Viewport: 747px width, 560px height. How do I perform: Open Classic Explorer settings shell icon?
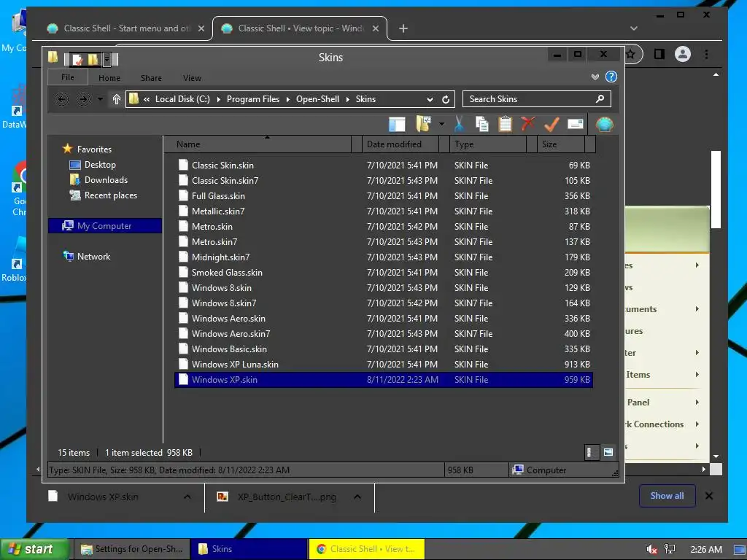pos(605,124)
